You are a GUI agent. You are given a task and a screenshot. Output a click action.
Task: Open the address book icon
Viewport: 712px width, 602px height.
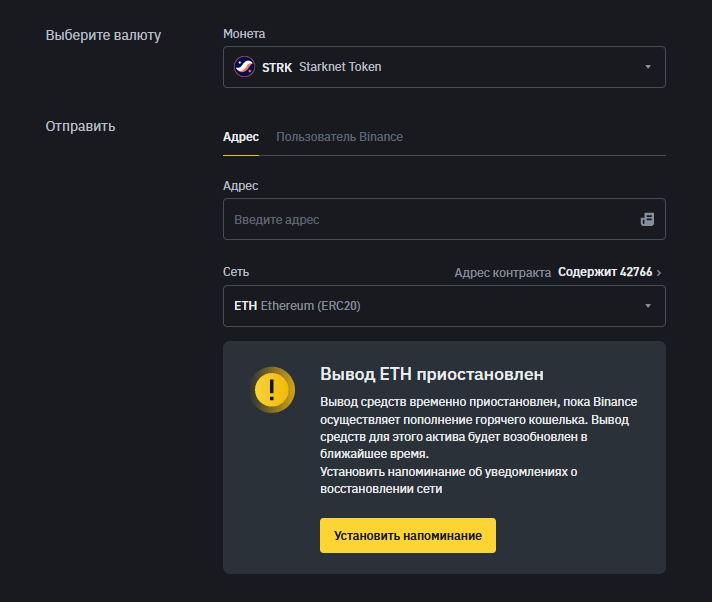tap(647, 219)
